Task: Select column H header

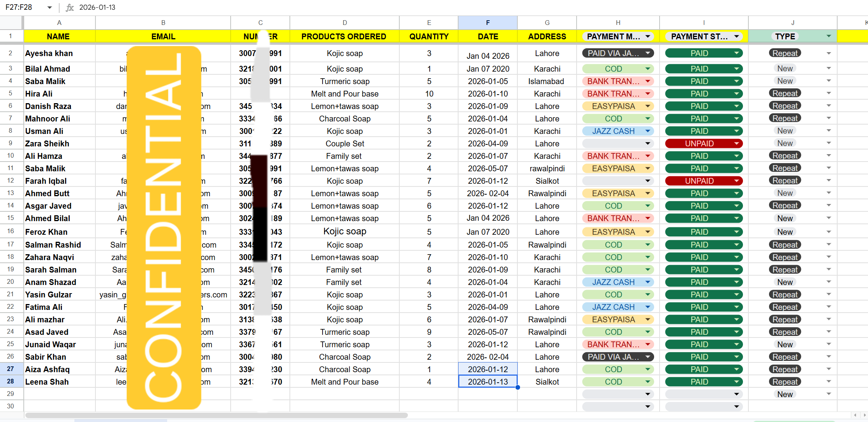Action: click(x=618, y=23)
